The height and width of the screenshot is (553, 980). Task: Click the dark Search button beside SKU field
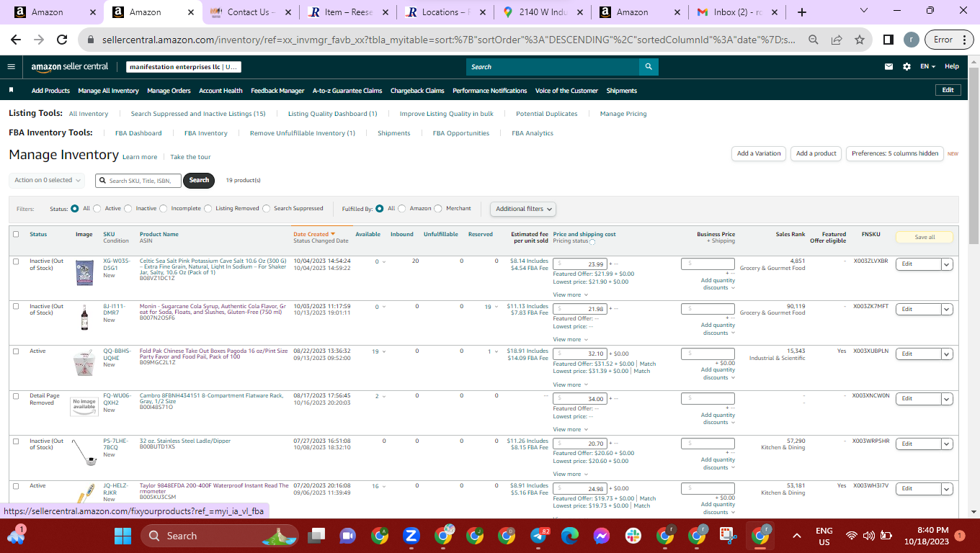point(199,180)
